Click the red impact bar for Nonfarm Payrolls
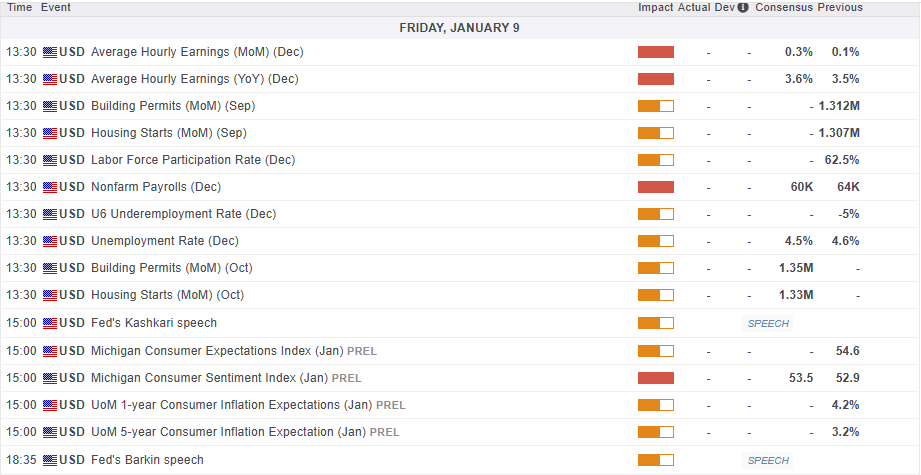 click(x=656, y=187)
